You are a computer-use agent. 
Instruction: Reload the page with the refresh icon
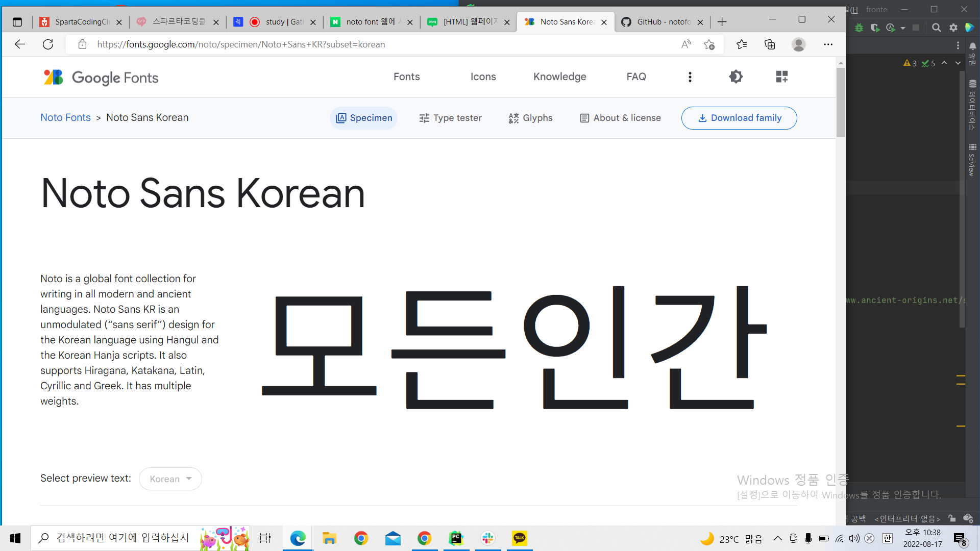pyautogui.click(x=48, y=44)
